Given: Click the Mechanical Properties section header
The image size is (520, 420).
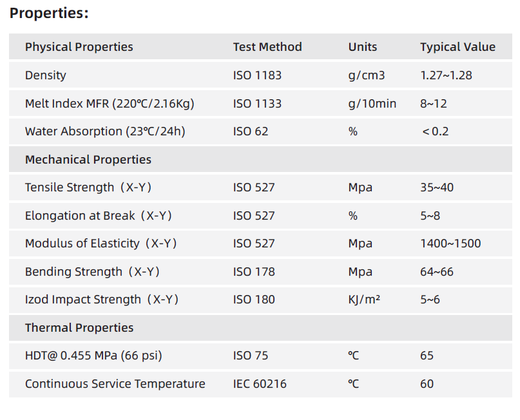Looking at the screenshot, I should tap(88, 160).
